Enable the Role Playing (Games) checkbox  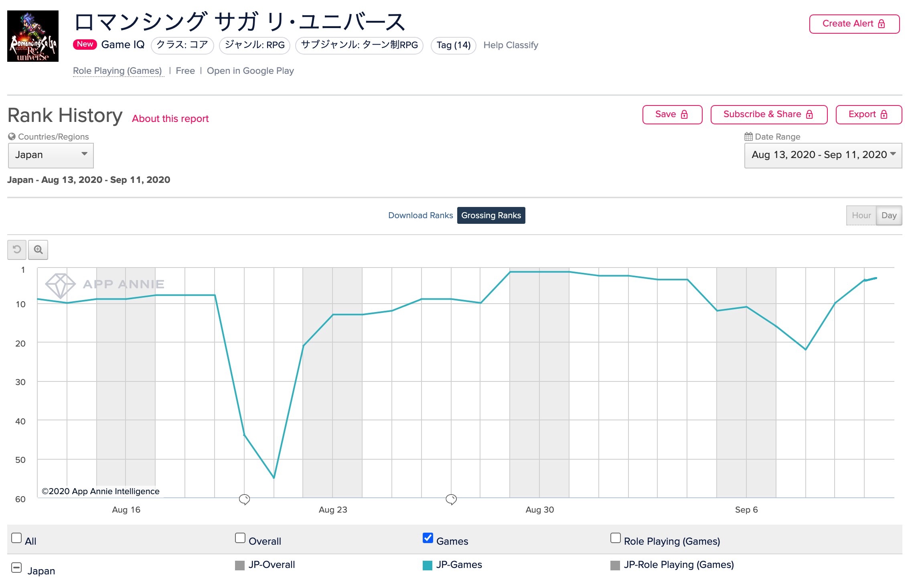[616, 538]
